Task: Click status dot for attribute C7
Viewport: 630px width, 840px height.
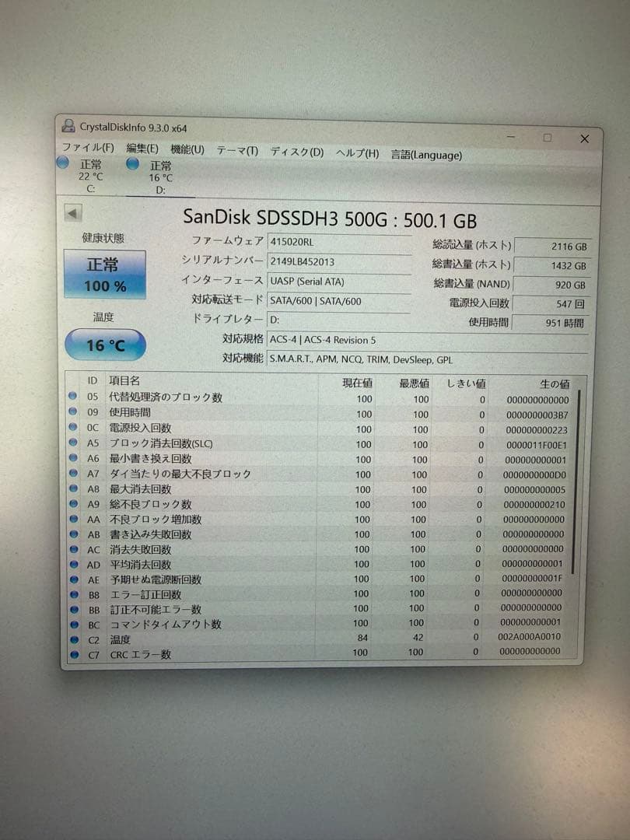Action: click(75, 654)
